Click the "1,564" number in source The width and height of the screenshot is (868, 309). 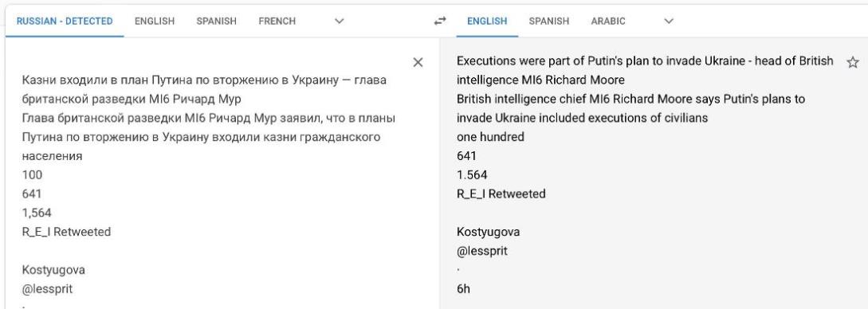tap(37, 213)
